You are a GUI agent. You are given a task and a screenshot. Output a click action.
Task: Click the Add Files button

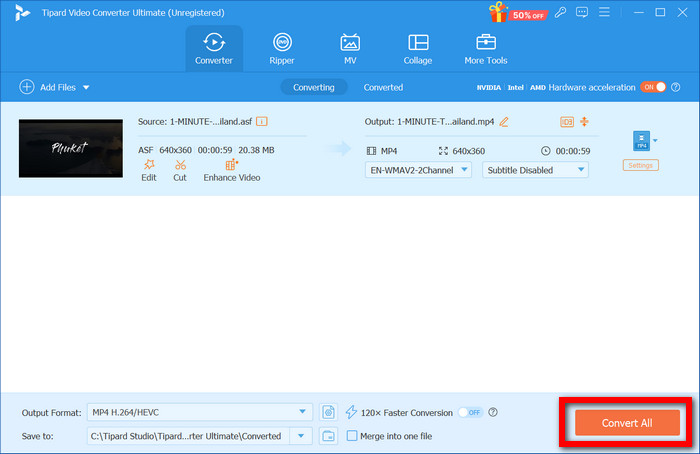(x=48, y=87)
